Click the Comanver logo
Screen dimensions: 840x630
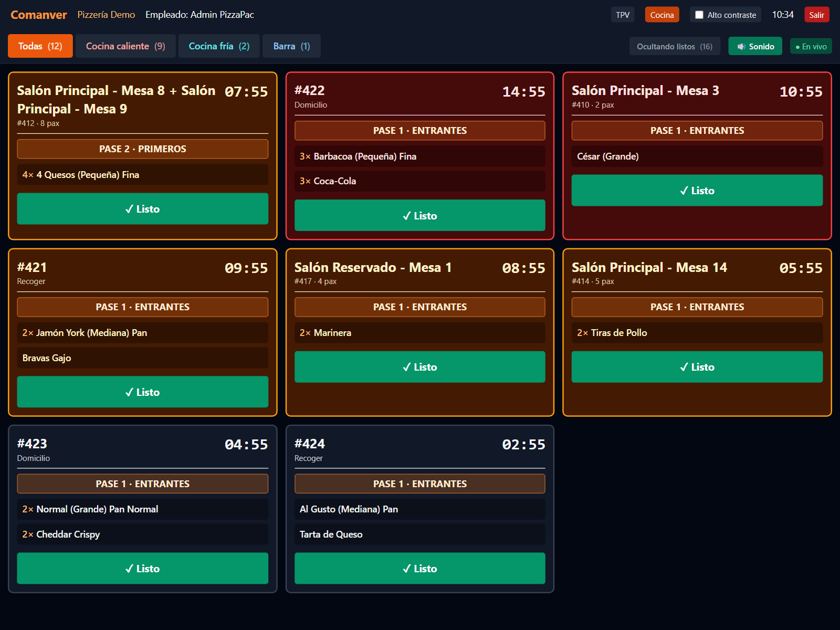[39, 15]
